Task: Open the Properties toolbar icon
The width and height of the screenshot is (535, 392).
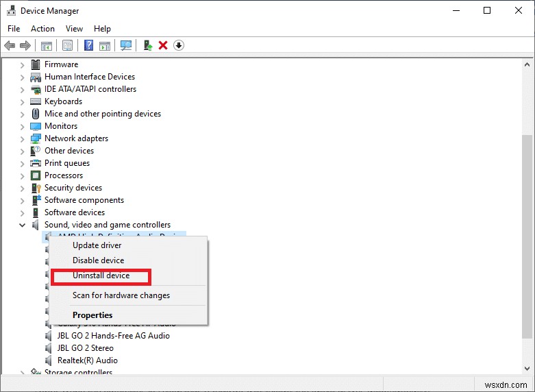Action: [x=68, y=45]
